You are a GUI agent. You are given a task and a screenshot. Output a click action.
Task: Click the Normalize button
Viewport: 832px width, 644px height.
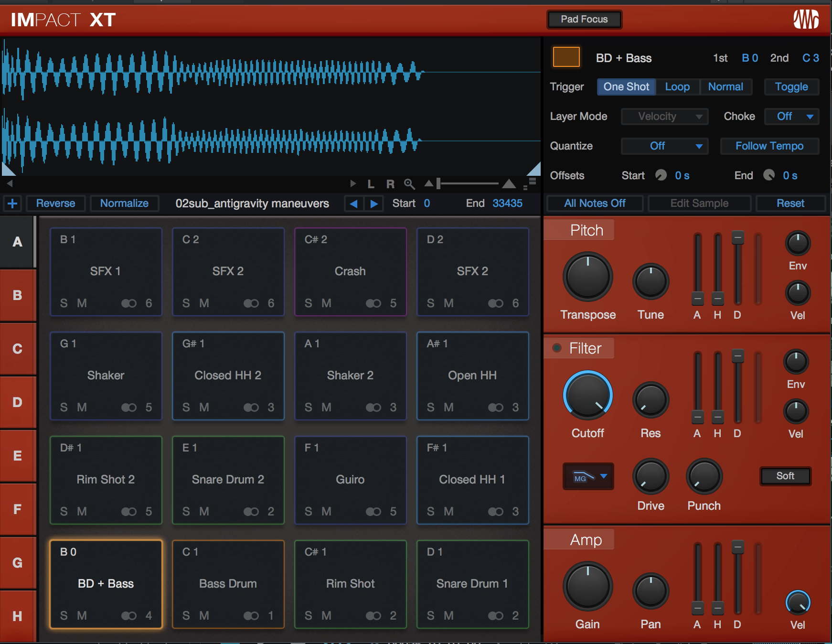(124, 204)
